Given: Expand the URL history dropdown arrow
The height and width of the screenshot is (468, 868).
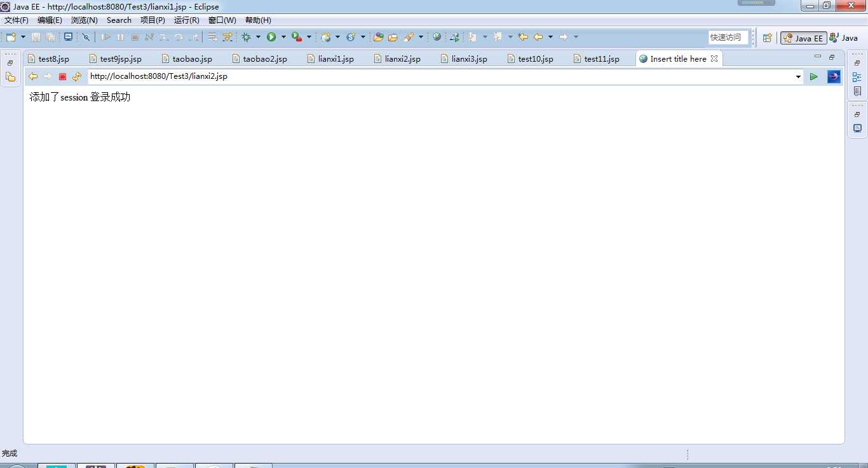Looking at the screenshot, I should [799, 77].
